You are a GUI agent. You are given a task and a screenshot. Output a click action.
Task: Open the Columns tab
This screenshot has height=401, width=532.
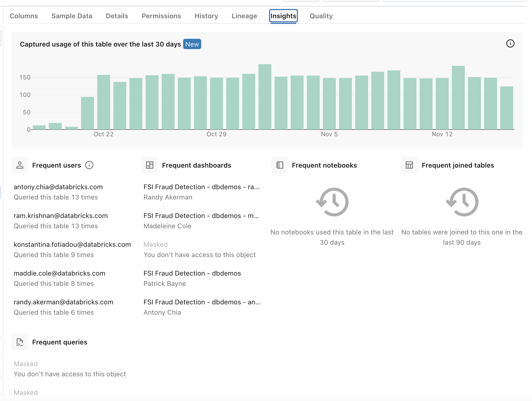[x=24, y=16]
